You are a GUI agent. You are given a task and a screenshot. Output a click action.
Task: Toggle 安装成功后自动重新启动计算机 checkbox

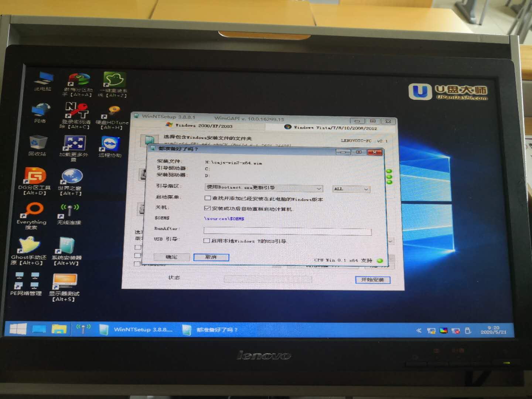pyautogui.click(x=207, y=208)
